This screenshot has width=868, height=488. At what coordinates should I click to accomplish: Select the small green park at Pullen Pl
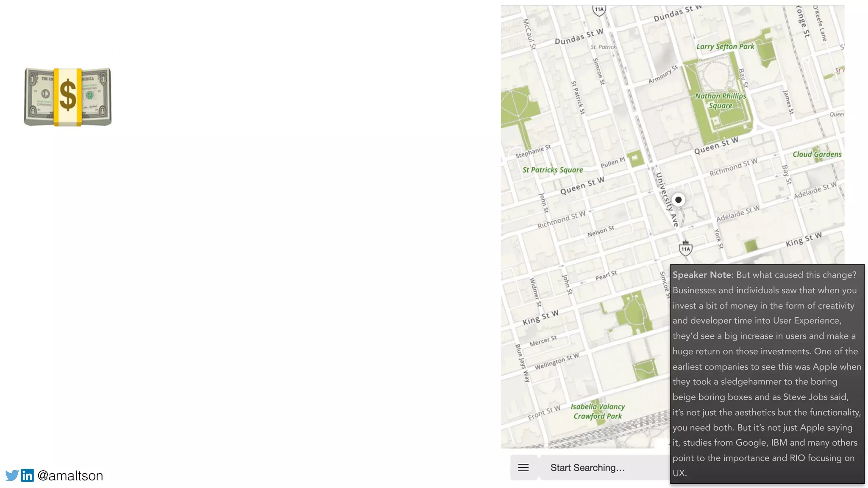pyautogui.click(x=635, y=159)
